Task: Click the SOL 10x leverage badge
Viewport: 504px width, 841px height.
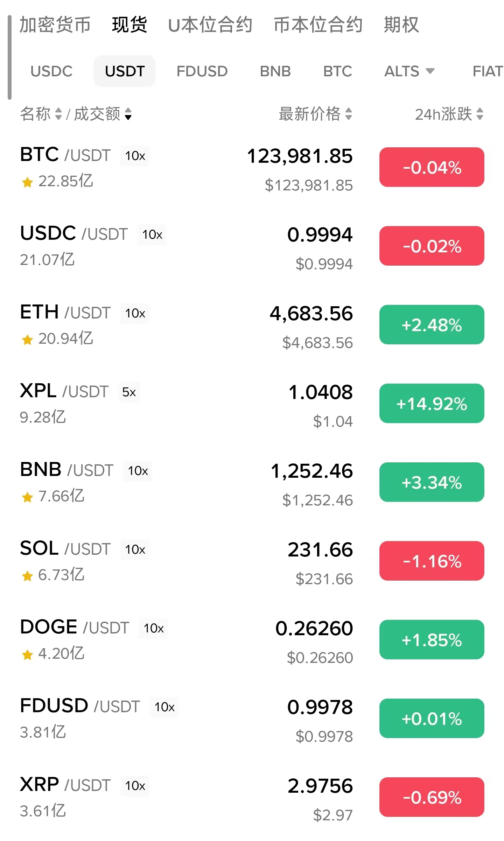Action: 135,550
